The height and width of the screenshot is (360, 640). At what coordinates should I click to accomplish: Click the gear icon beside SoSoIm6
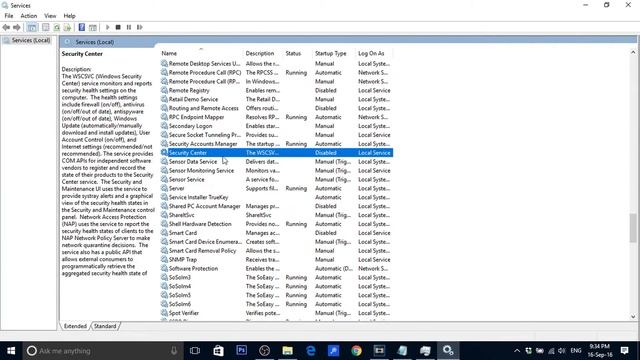click(x=164, y=304)
